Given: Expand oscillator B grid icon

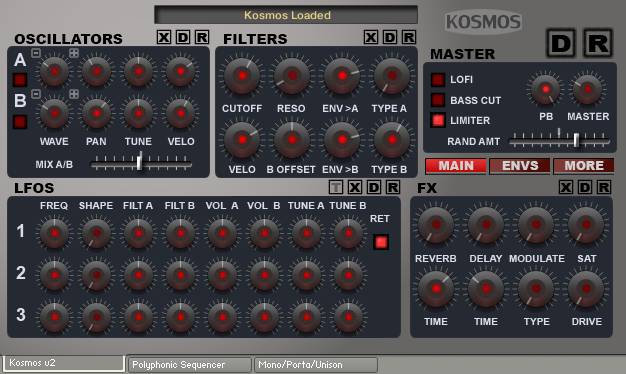Looking at the screenshot, I should [74, 94].
